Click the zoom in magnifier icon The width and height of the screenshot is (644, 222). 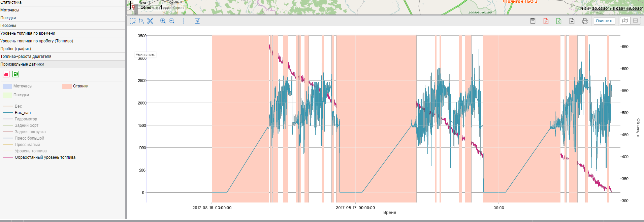(163, 21)
